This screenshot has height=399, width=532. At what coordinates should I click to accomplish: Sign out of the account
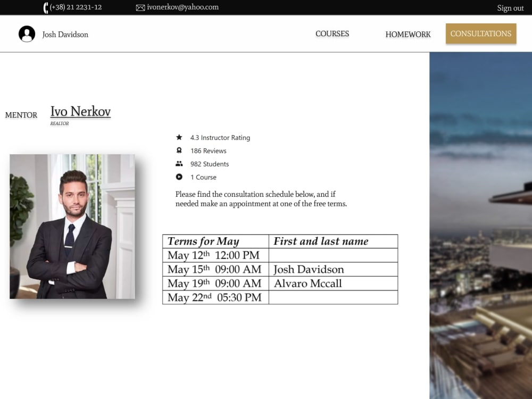[510, 8]
